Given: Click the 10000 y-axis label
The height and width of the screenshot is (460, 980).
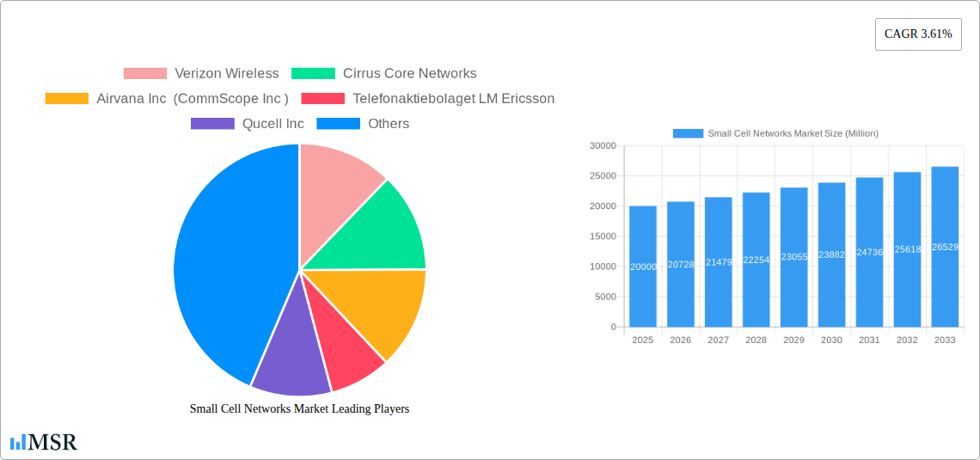Looking at the screenshot, I should pos(603,267).
